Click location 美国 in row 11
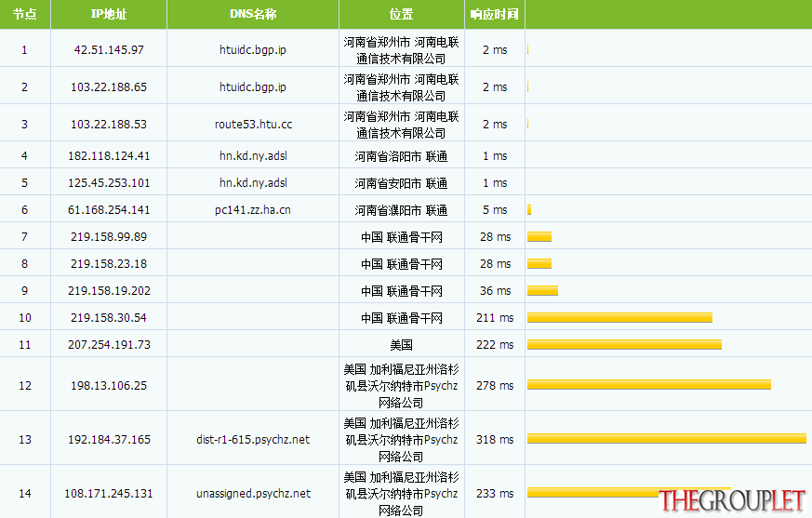Viewport: 812px width, 518px height. pos(401,345)
